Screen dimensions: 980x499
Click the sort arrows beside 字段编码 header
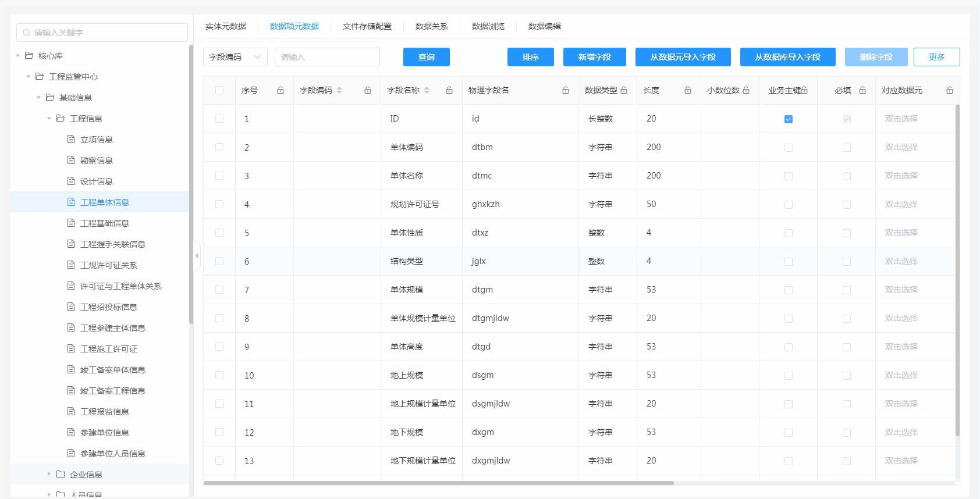(339, 90)
